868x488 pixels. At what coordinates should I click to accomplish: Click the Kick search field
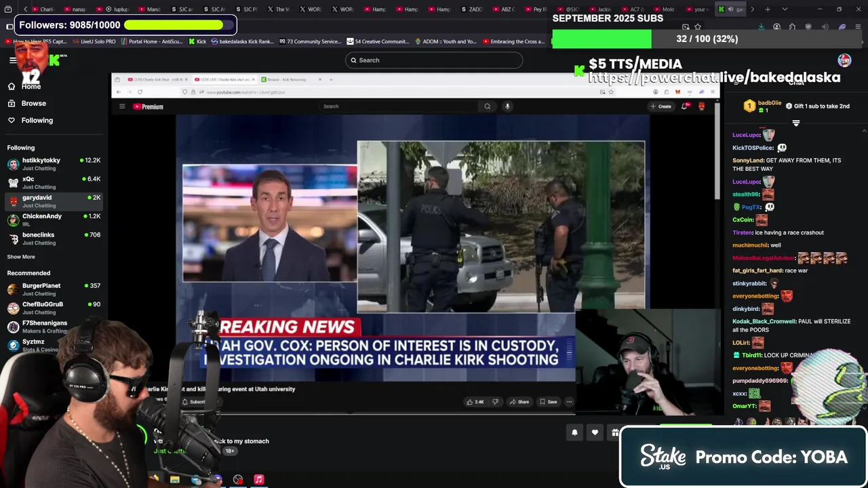coord(434,60)
